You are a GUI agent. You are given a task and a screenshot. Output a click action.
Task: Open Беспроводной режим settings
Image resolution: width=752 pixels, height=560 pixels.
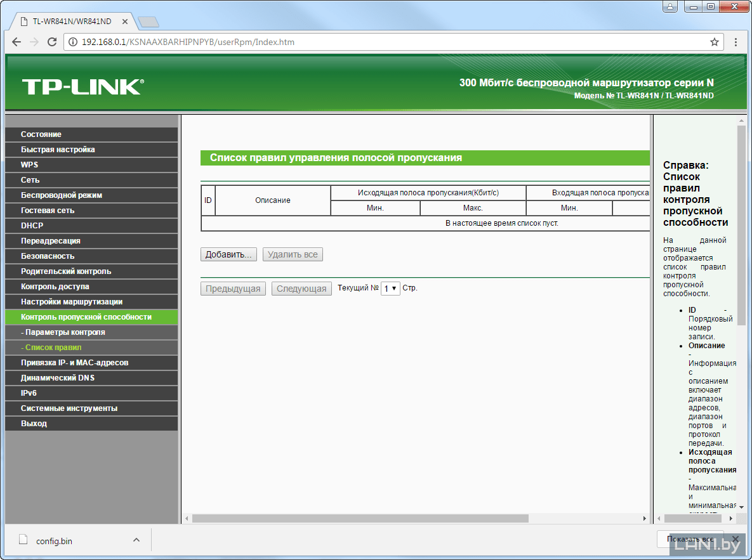[91, 195]
